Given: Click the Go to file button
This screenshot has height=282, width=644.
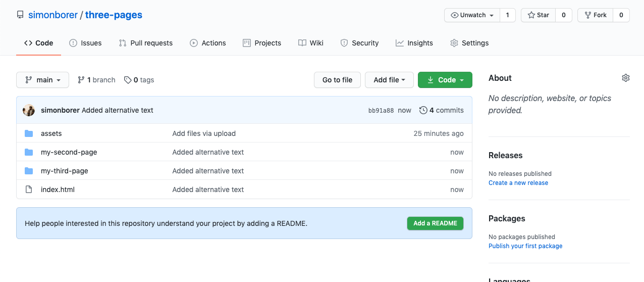Looking at the screenshot, I should pos(337,80).
